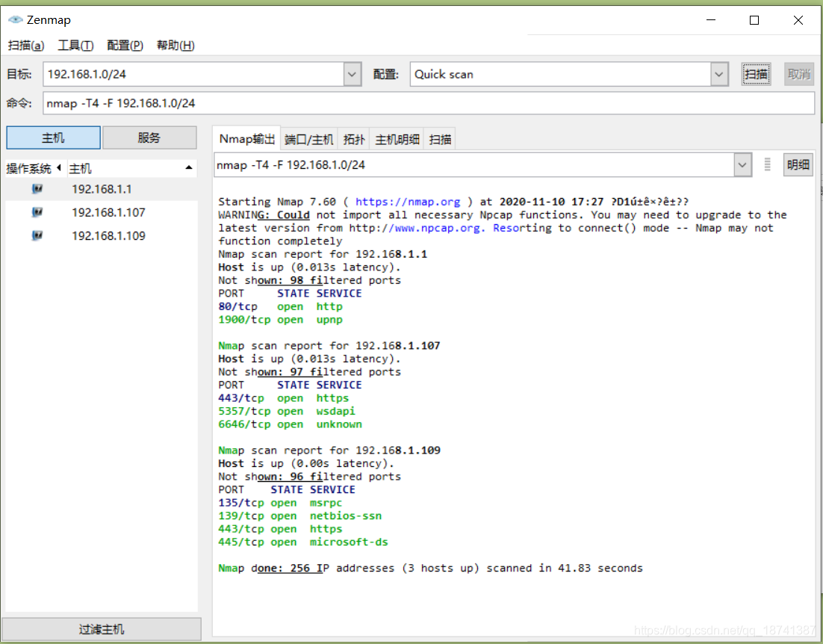Click the 操作系统 column header
Screen dimensions: 823x644
click(x=34, y=168)
